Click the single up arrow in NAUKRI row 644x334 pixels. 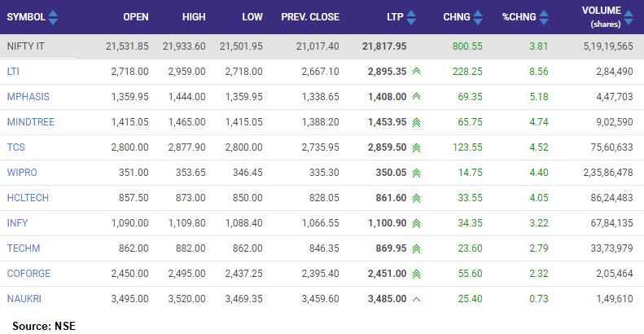416,299
